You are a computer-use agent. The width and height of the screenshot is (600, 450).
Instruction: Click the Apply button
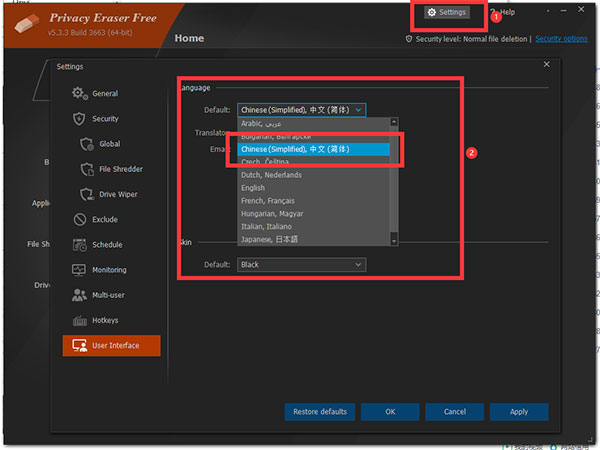[x=519, y=412]
